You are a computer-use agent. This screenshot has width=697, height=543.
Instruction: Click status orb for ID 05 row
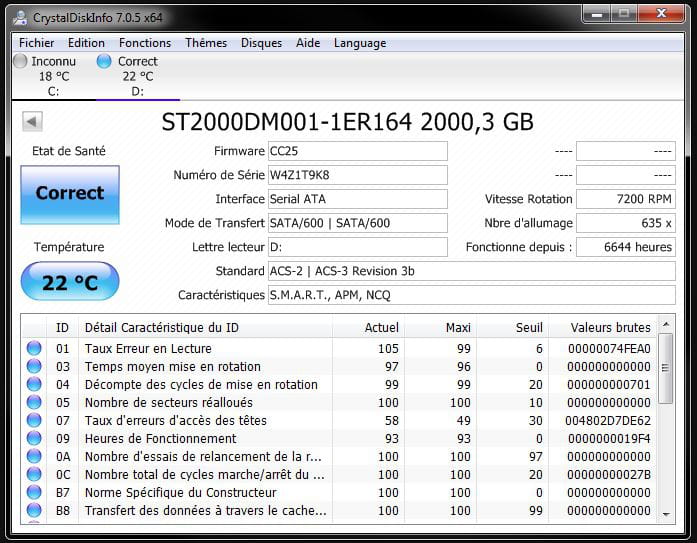(x=34, y=403)
